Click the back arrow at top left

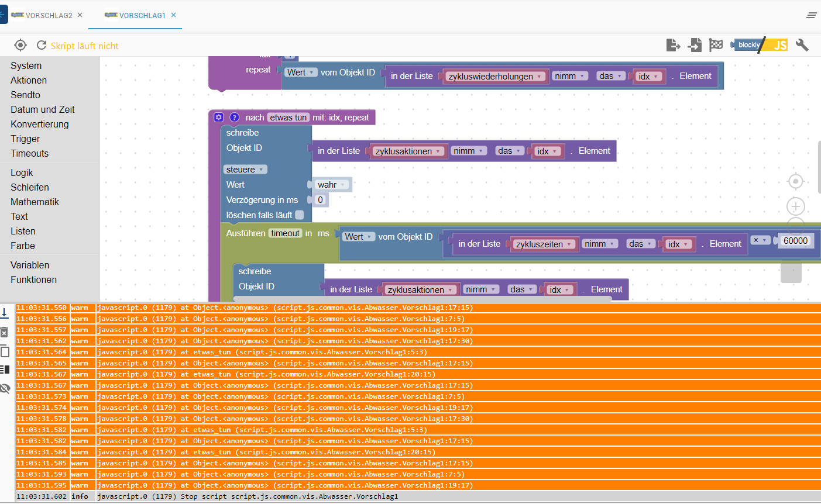pyautogui.click(x=4, y=14)
